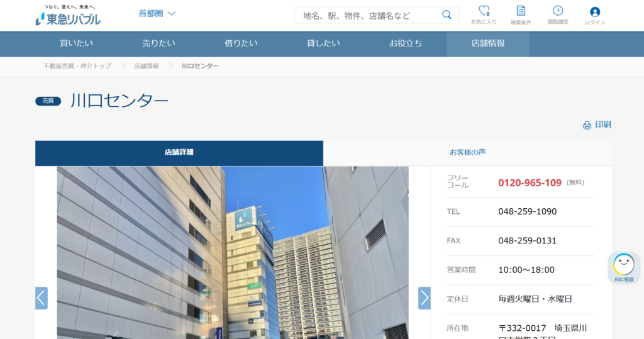The width and height of the screenshot is (644, 339).
Task: Open the 店舗情報 menu
Action: pyautogui.click(x=488, y=43)
